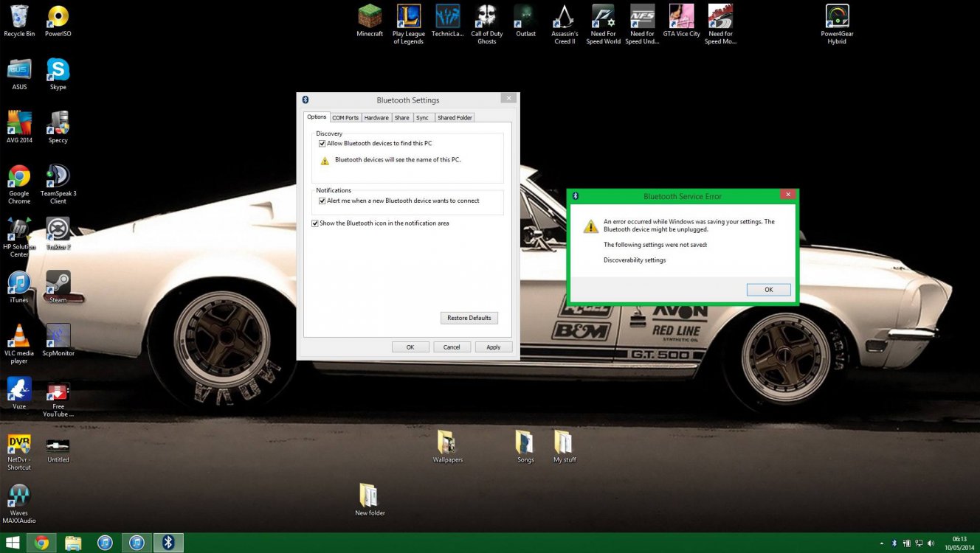Open the Sync tab
This screenshot has width=980, height=553.
[422, 118]
